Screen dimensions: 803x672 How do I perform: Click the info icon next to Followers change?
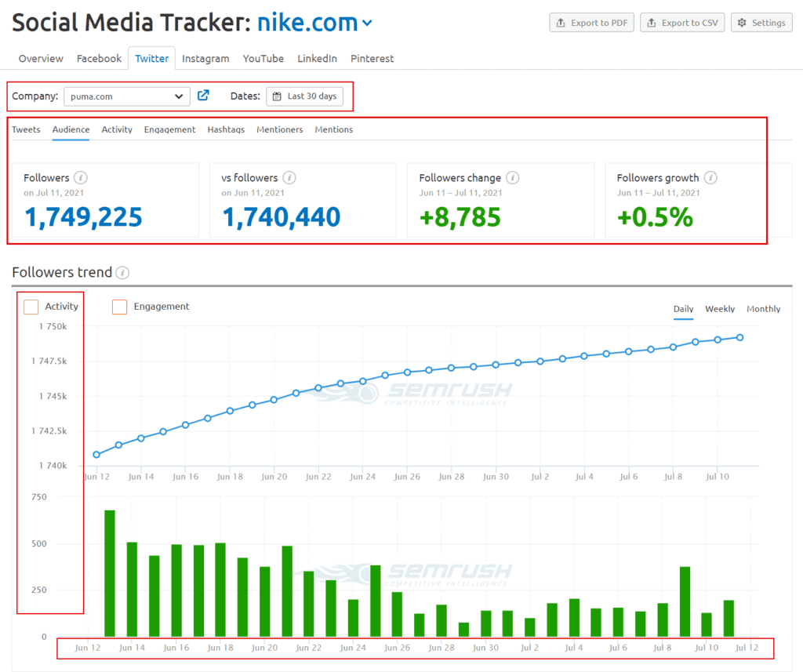(513, 178)
